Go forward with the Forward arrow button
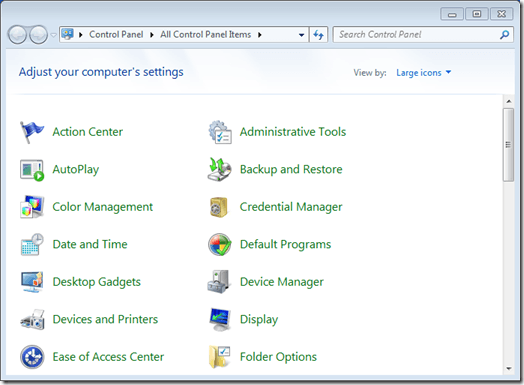Screen dimensions: 524x385 coord(38,34)
